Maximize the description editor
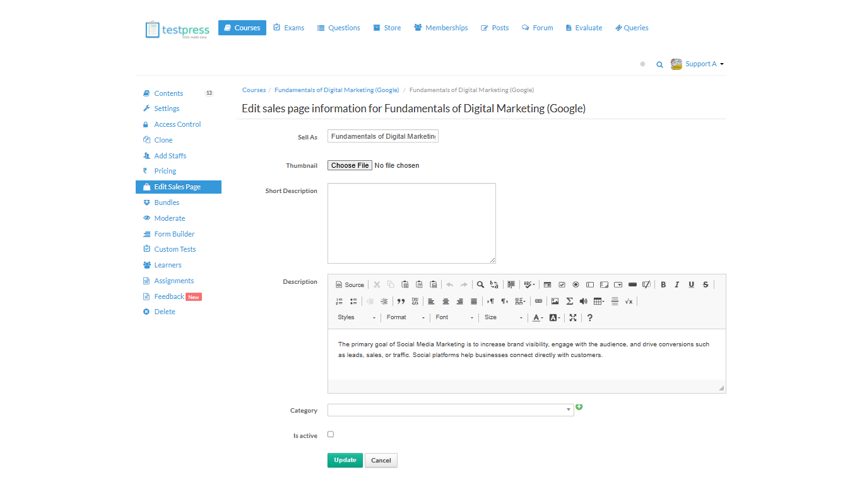The width and height of the screenshot is (862, 504). pyautogui.click(x=573, y=318)
